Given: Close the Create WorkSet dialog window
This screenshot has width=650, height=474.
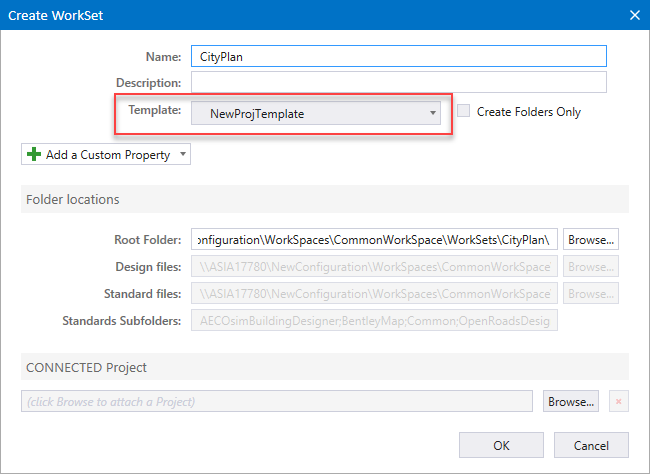Looking at the screenshot, I should (x=635, y=15).
